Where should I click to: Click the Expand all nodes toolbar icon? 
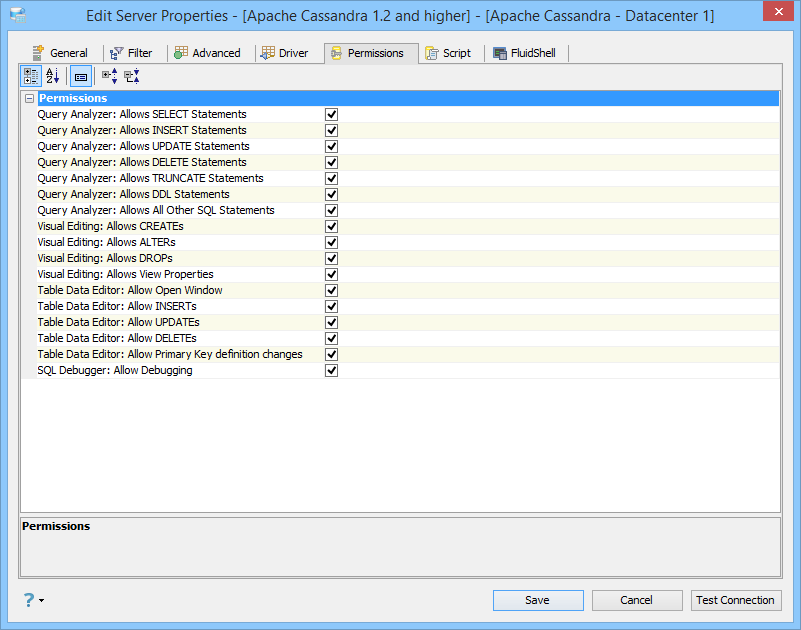tap(109, 77)
